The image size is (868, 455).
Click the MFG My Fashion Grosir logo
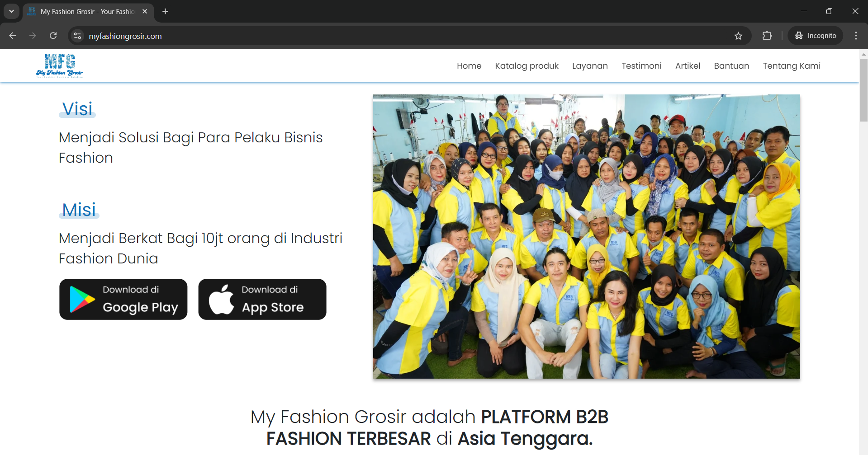point(60,66)
